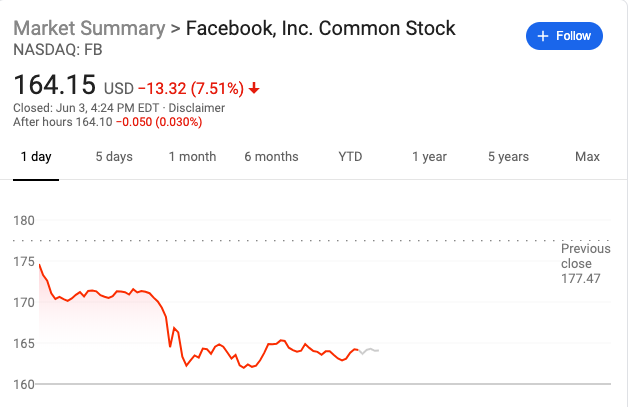The image size is (628, 407).
Task: Click the Follow button
Action: click(x=565, y=36)
